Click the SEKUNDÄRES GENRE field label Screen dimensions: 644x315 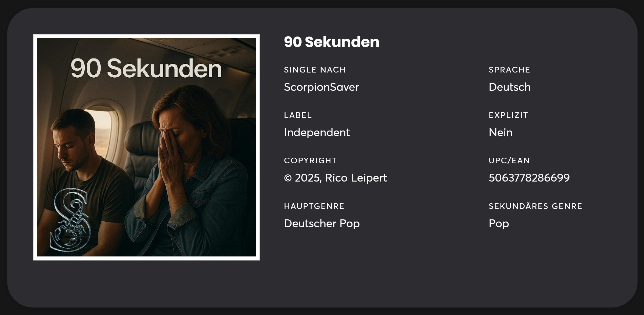tap(535, 206)
